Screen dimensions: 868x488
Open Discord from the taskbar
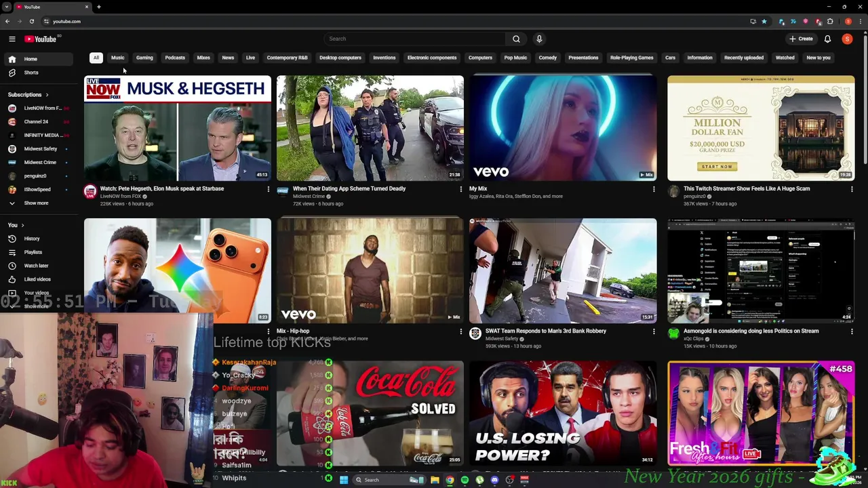[x=494, y=480]
